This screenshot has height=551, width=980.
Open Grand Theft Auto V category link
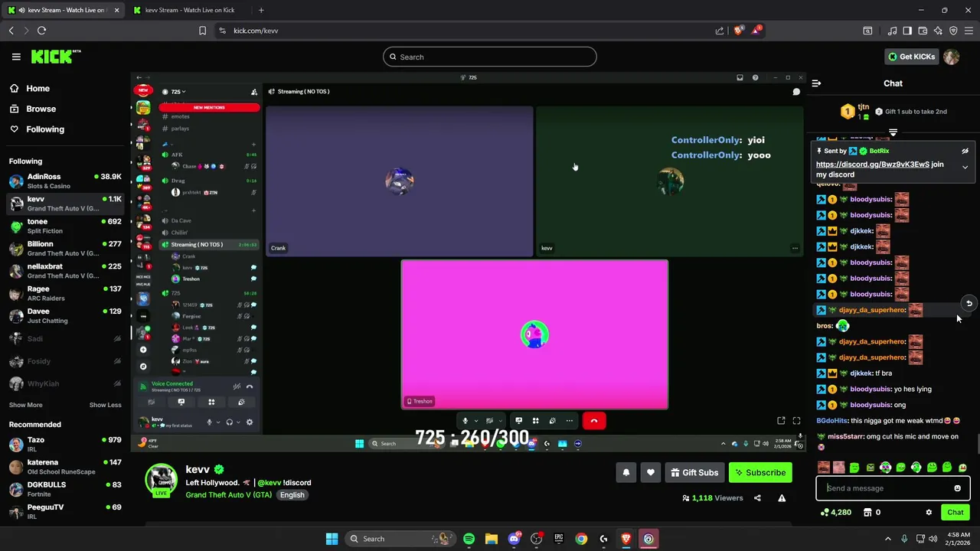click(x=228, y=495)
